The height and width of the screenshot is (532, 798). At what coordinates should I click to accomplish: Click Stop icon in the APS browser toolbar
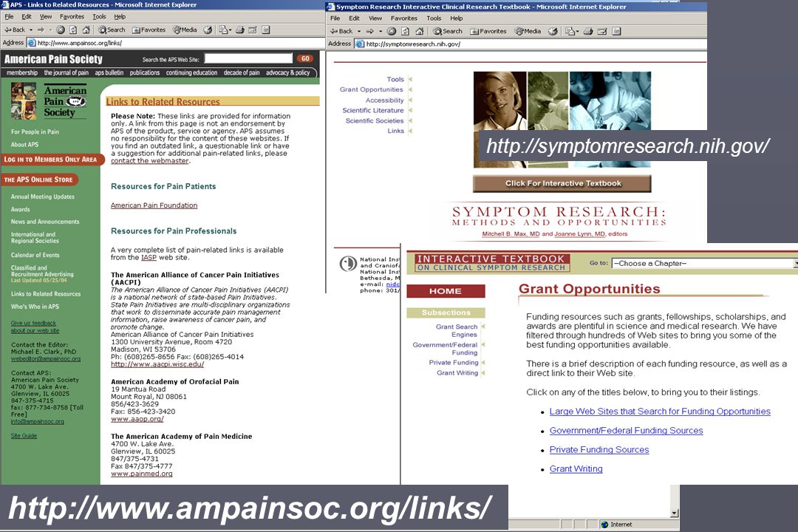[61, 30]
